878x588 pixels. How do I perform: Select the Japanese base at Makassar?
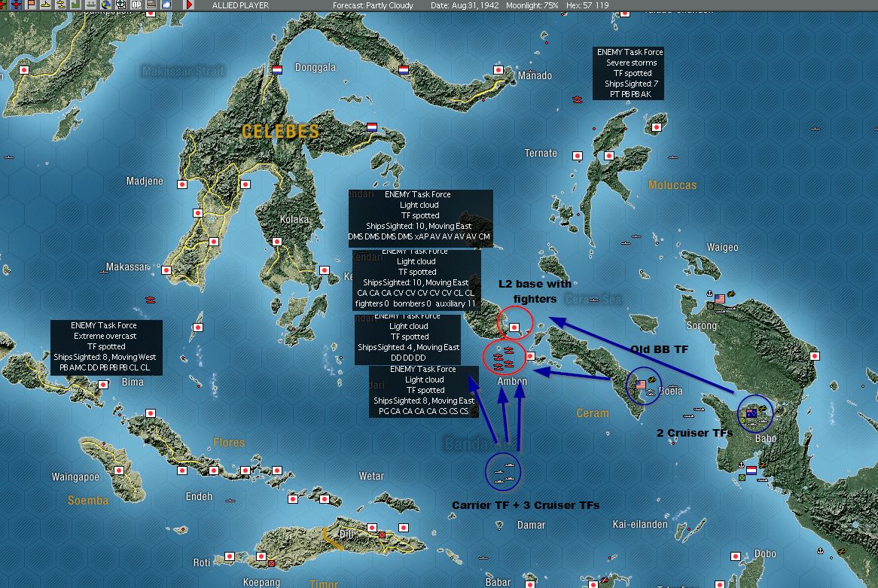point(166,270)
